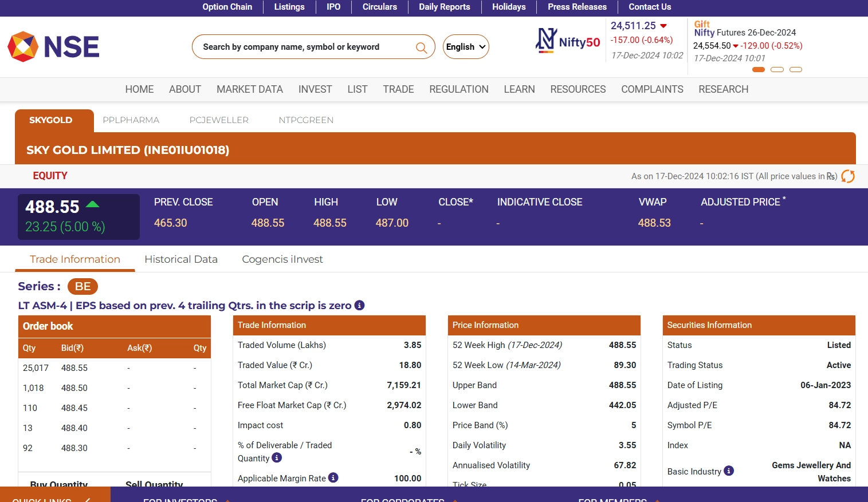Expand the Quick Links footer panel

point(52,498)
